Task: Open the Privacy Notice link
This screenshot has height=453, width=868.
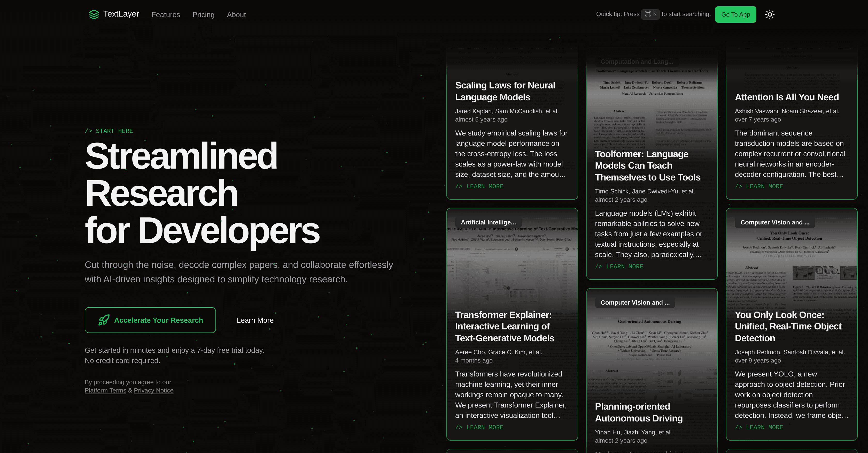Action: click(x=153, y=390)
